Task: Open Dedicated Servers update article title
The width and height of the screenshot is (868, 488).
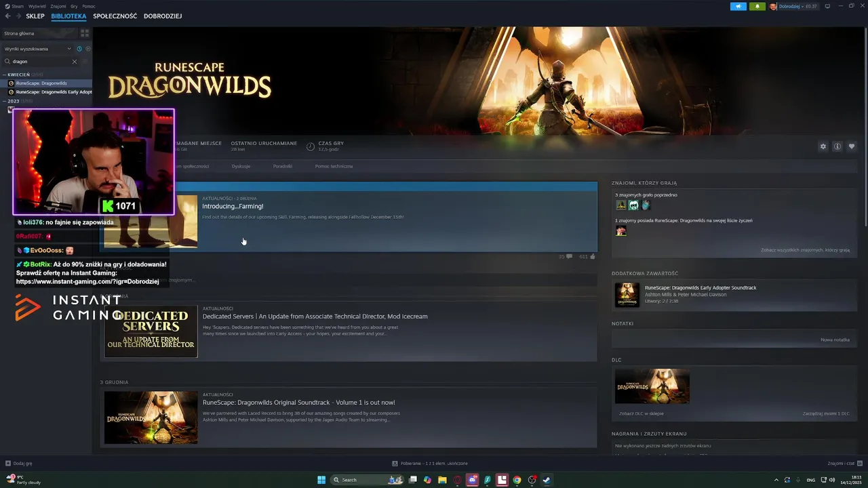Action: [315, 317]
